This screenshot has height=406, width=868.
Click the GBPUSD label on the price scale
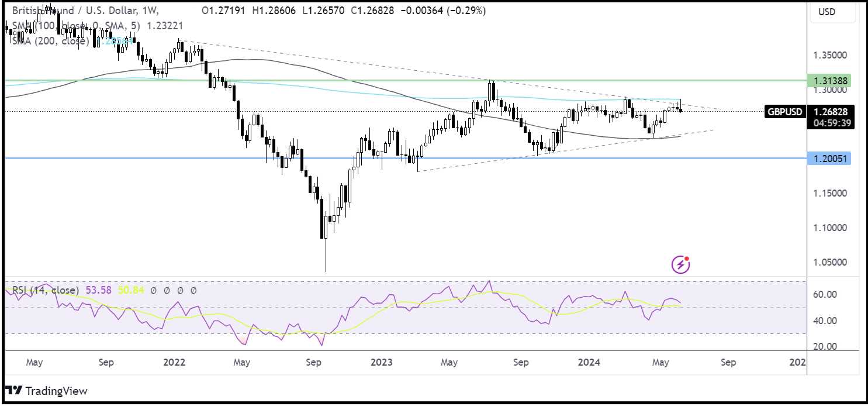[784, 112]
